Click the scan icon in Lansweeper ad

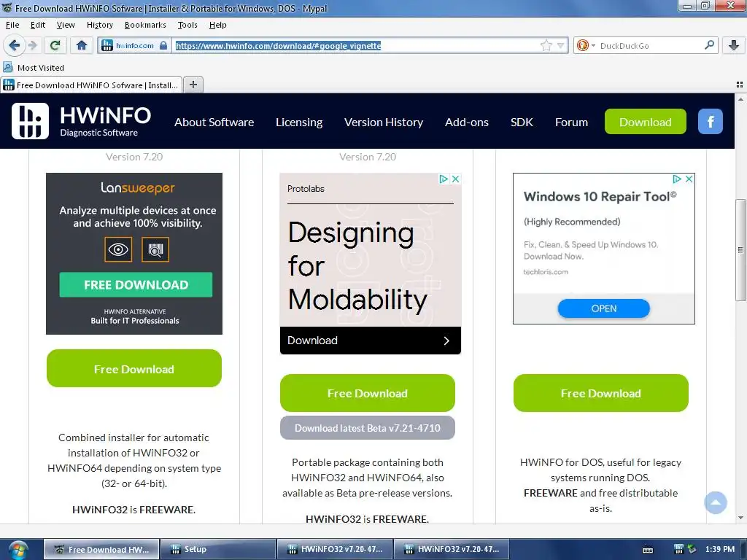point(155,249)
